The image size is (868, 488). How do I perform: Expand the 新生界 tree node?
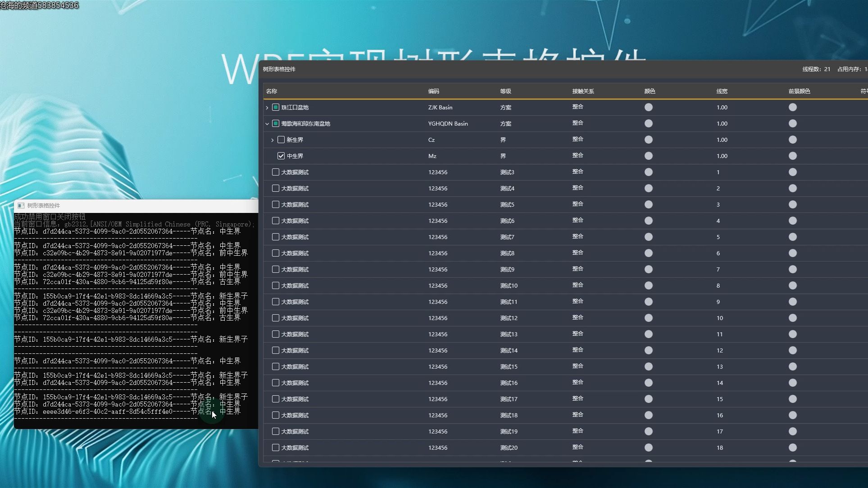click(x=273, y=140)
